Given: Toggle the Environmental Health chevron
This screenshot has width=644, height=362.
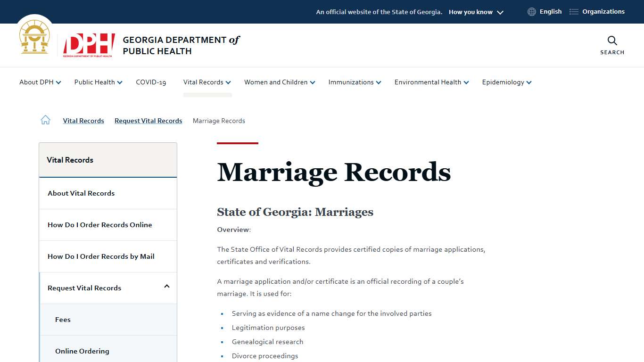Looking at the screenshot, I should coord(466,82).
